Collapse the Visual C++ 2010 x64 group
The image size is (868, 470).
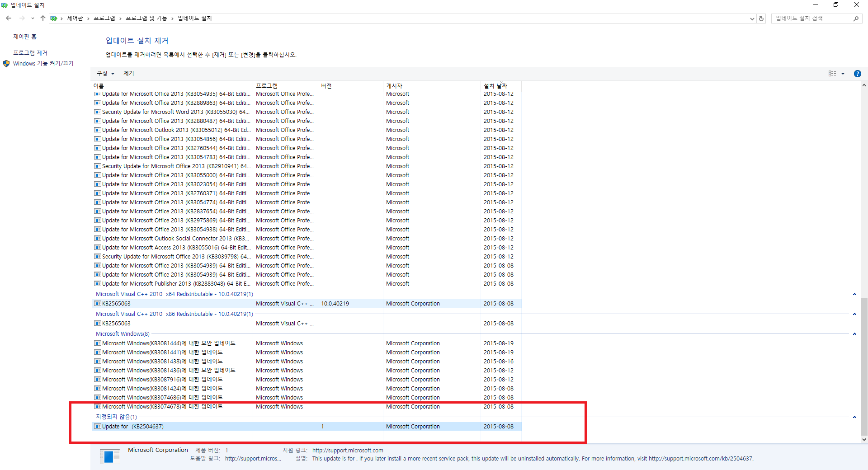click(x=854, y=294)
